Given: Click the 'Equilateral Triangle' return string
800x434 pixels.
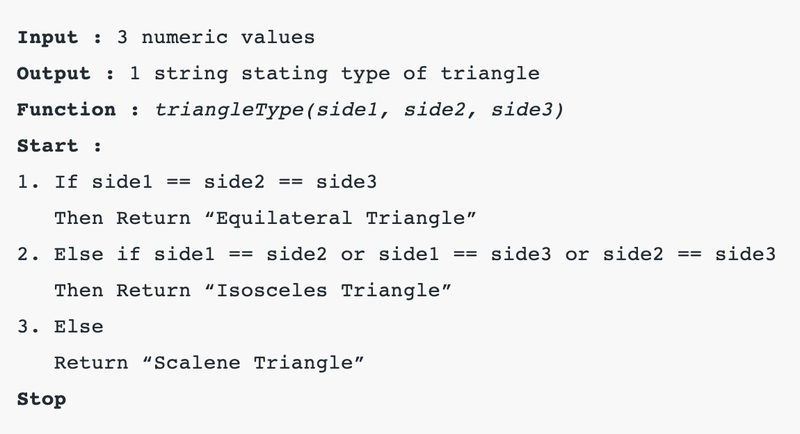Looking at the screenshot, I should coord(340,218).
